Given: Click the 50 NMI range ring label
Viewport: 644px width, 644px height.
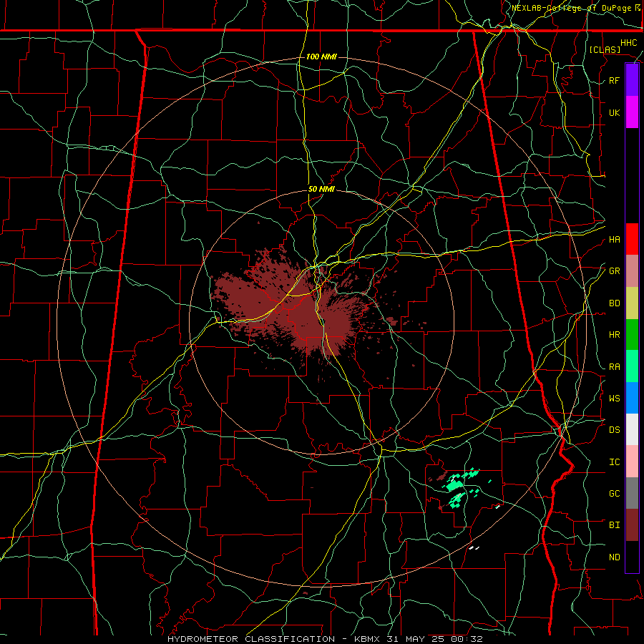Looking at the screenshot, I should [x=321, y=190].
